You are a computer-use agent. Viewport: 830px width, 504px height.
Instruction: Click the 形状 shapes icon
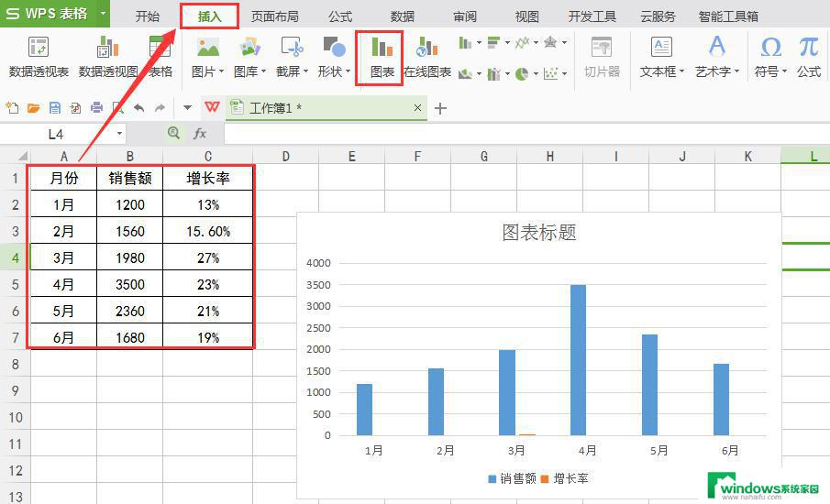334,48
